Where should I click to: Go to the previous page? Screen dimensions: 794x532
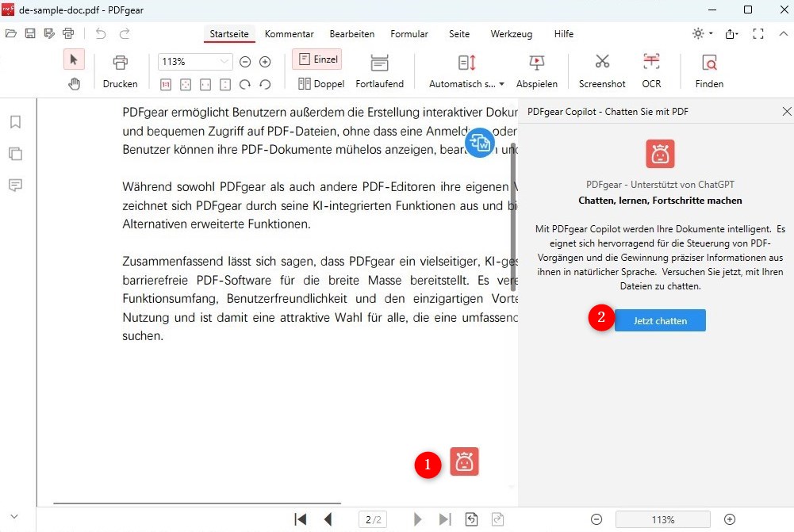pos(328,519)
